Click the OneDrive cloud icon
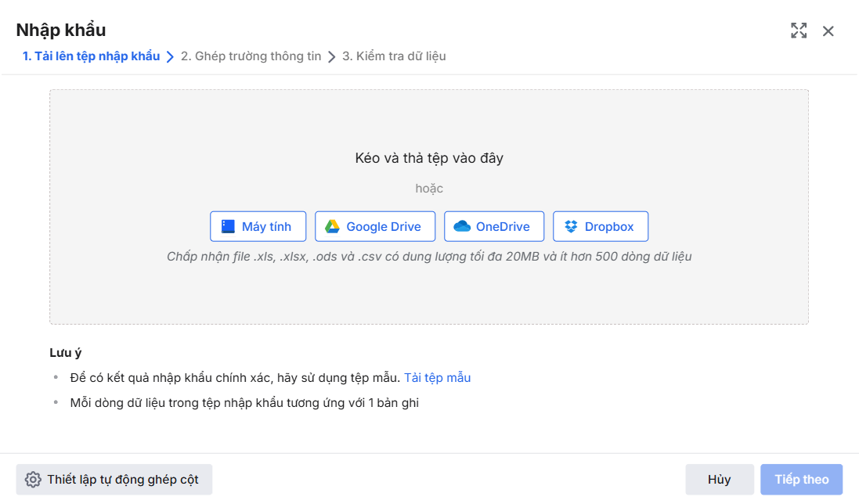 [462, 226]
